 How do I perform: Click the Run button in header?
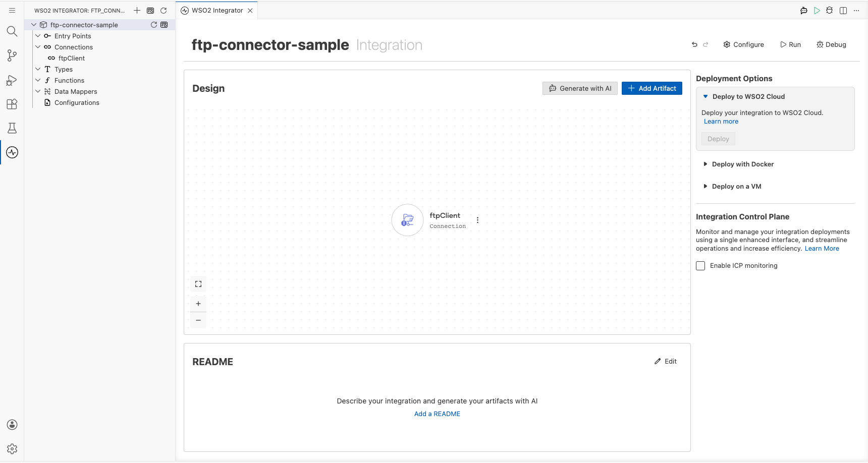pos(791,44)
